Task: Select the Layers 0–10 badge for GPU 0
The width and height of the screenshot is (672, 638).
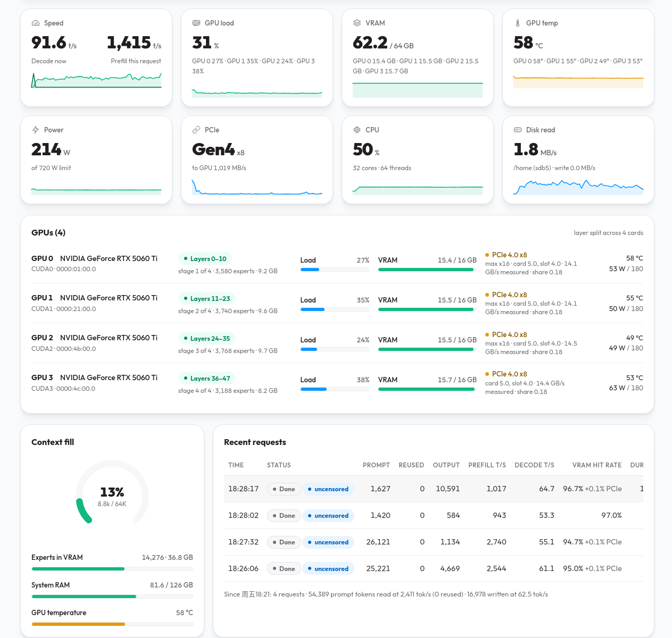Action: (205, 259)
